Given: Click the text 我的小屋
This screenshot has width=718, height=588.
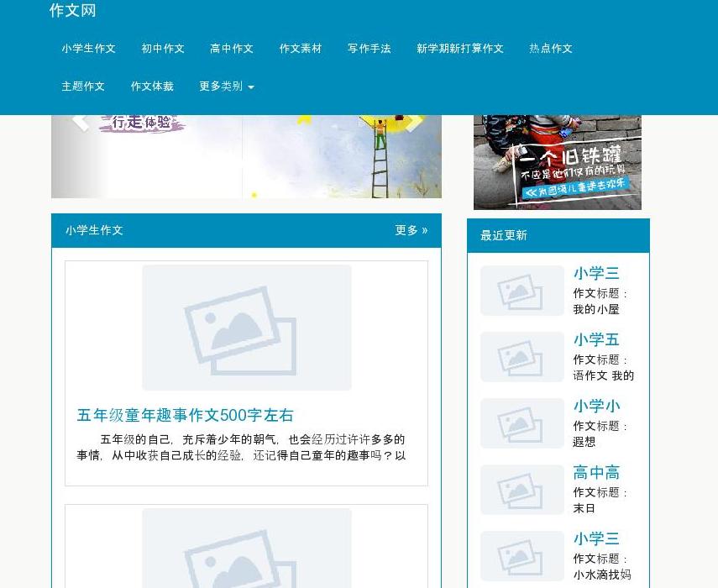Looking at the screenshot, I should [x=596, y=310].
